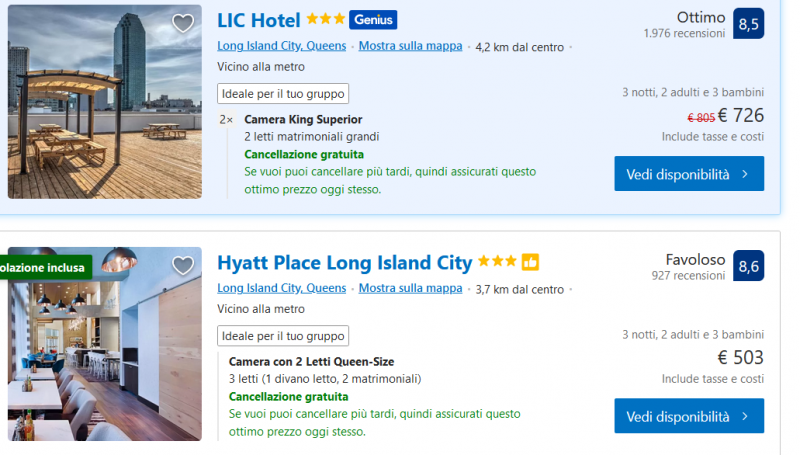Click yellow thumbs-up badge beside Hyatt Place
800x455 pixels.
pyautogui.click(x=530, y=262)
